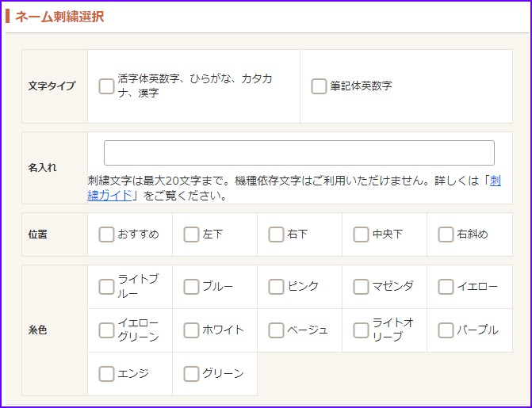Select ライトブルー thread color
The width and height of the screenshot is (532, 408).
pos(106,287)
